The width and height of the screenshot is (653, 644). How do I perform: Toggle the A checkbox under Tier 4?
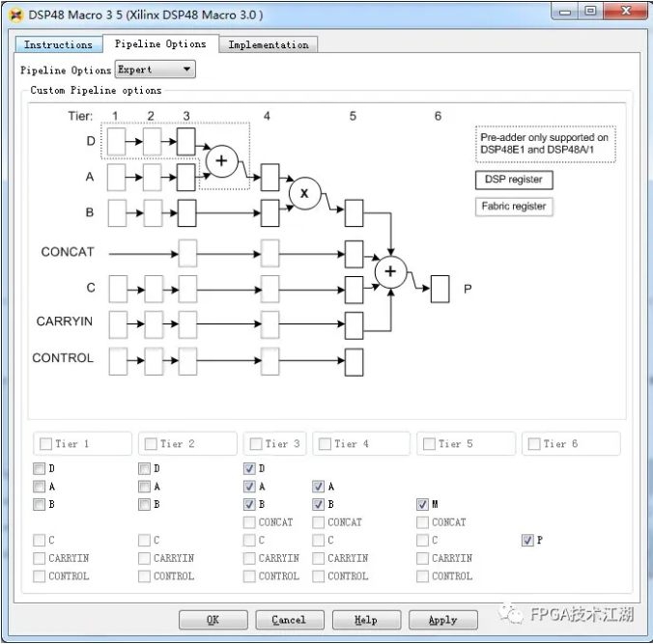pyautogui.click(x=320, y=487)
